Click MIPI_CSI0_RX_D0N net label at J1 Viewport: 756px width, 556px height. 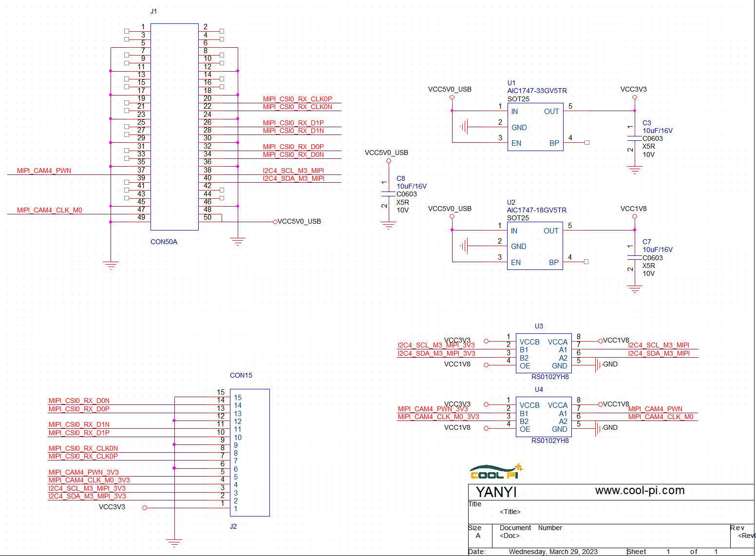click(293, 154)
